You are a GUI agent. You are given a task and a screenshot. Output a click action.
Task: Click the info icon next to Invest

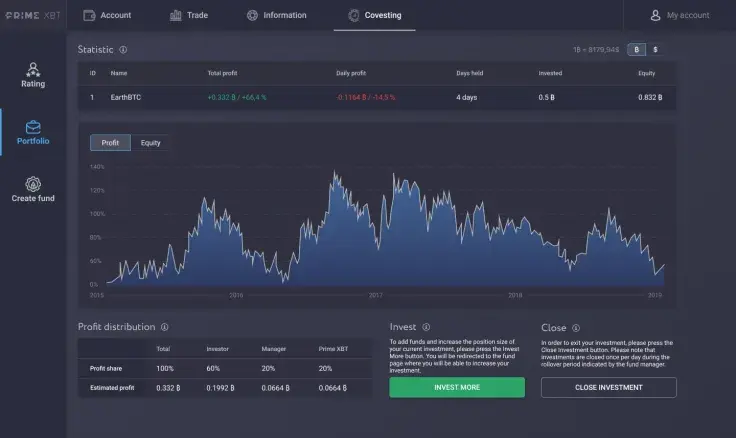pyautogui.click(x=426, y=327)
